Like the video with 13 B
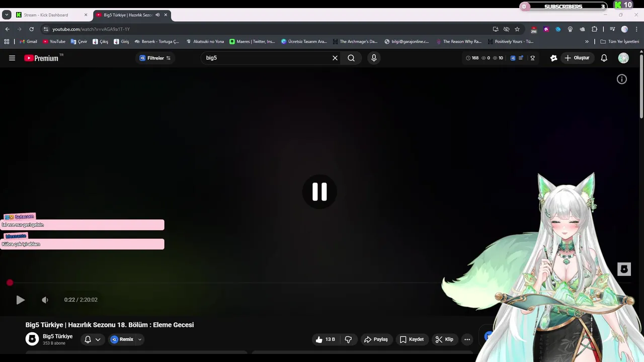The height and width of the screenshot is (362, 644). coord(325,339)
